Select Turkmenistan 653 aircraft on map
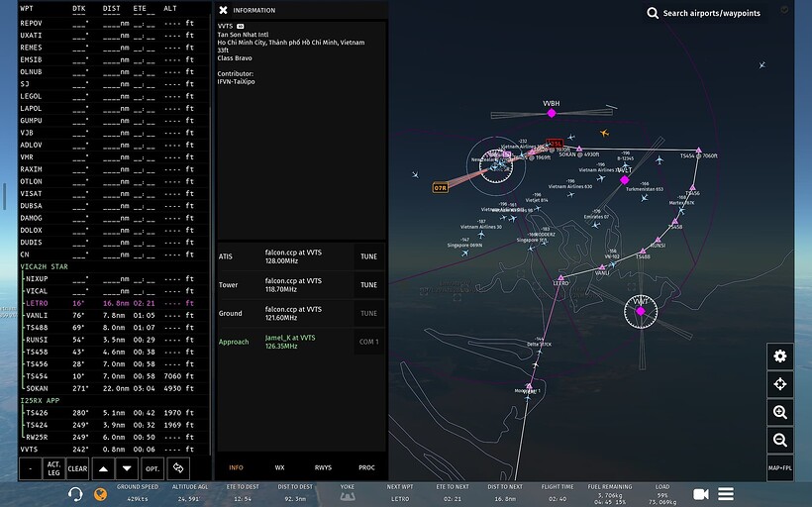812x507 pixels. tap(645, 197)
